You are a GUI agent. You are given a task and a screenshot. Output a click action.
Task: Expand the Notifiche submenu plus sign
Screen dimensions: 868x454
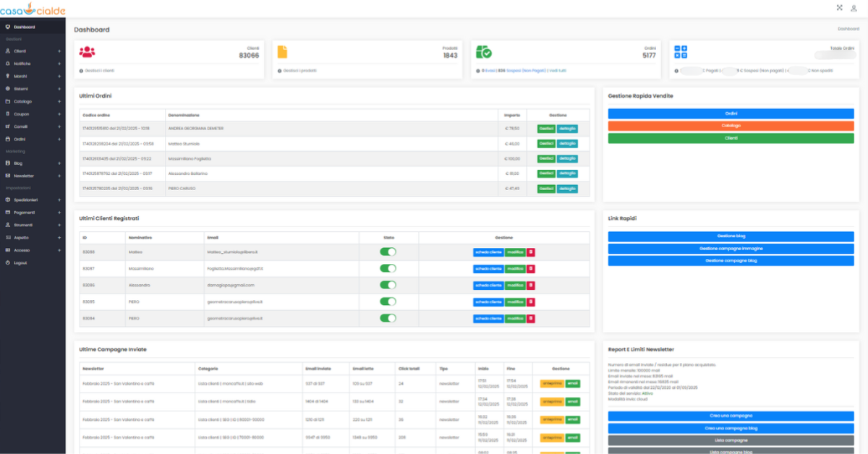pyautogui.click(x=59, y=64)
